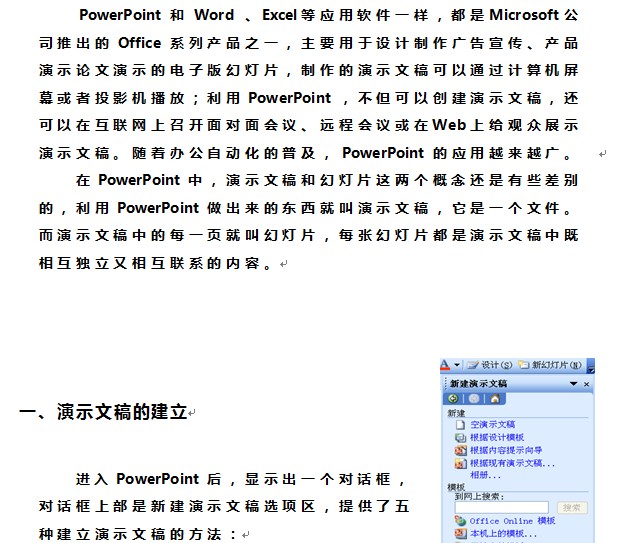Click the 新幻灯片(N) toolbar button
Viewport: 633px width, 543px height.
pyautogui.click(x=551, y=365)
